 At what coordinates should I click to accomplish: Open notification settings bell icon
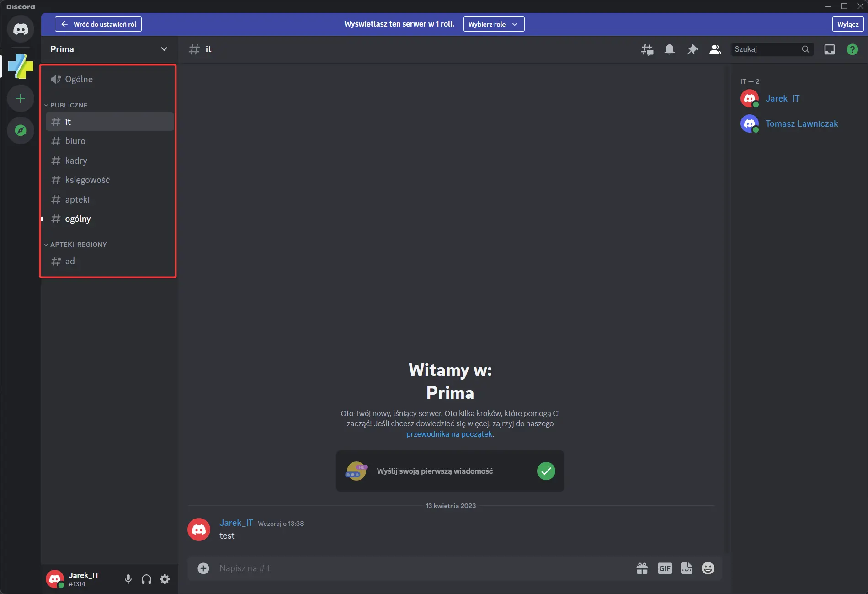670,49
